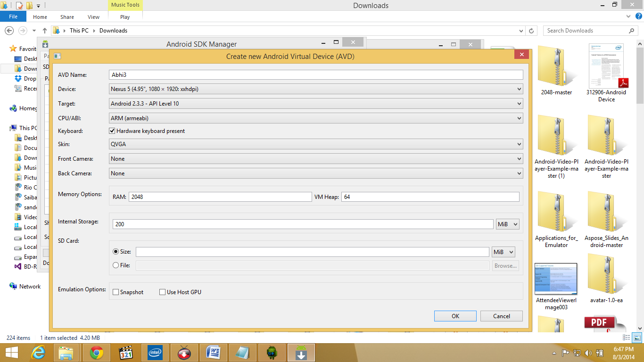Switch to the Android robot taskbar app
This screenshot has width=644, height=362.
(x=272, y=353)
